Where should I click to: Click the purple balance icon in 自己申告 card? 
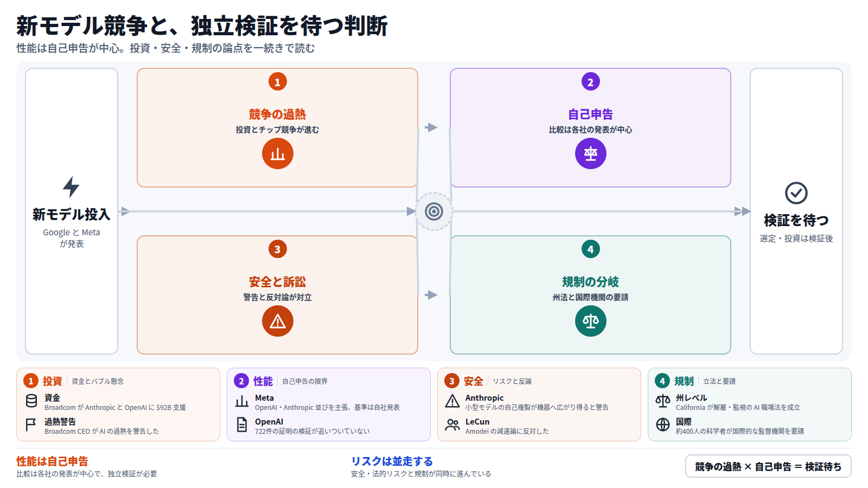click(x=591, y=153)
